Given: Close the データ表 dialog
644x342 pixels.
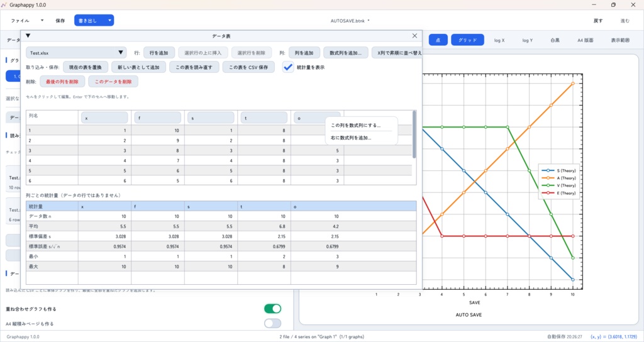Looking at the screenshot, I should [x=414, y=36].
